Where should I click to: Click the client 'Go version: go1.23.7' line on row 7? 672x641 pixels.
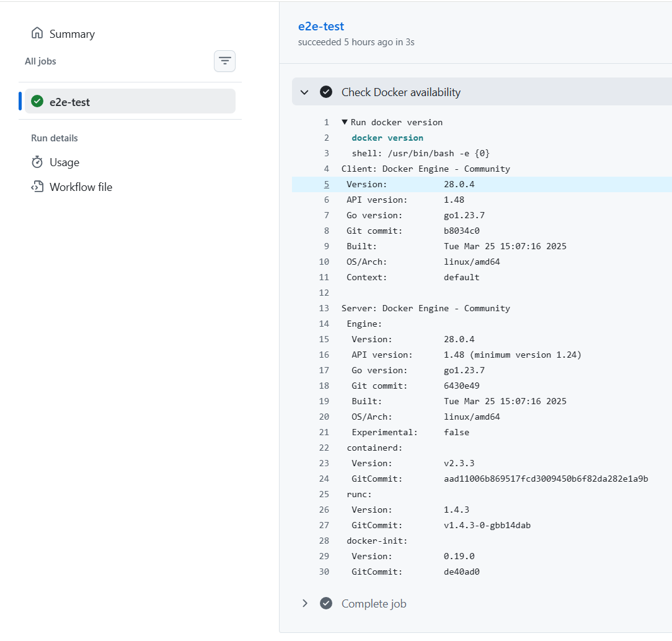tap(415, 215)
